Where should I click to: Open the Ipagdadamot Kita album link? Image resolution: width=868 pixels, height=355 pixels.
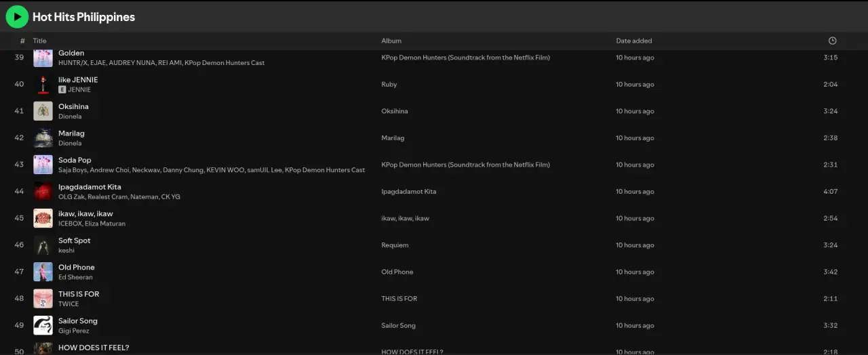tap(410, 191)
